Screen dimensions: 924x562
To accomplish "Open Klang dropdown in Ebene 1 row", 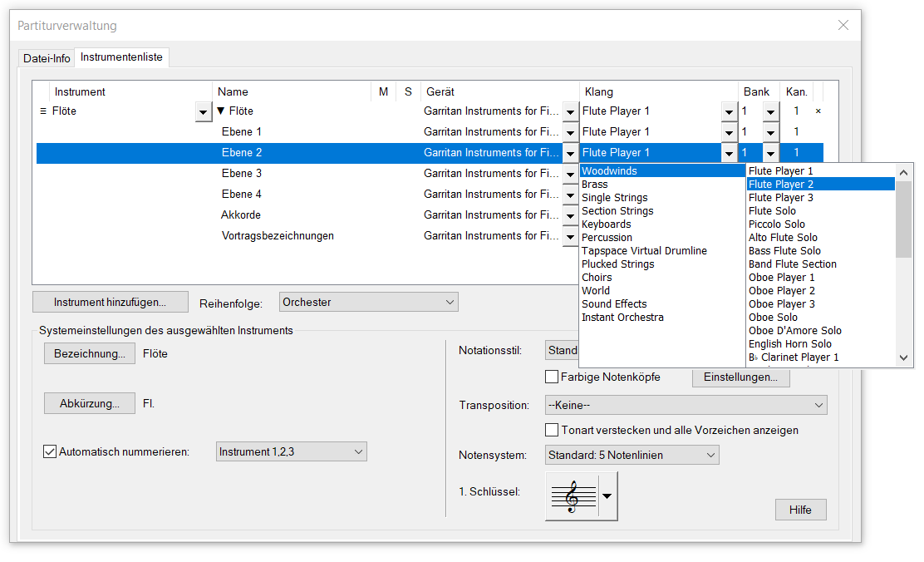I will tap(729, 132).
